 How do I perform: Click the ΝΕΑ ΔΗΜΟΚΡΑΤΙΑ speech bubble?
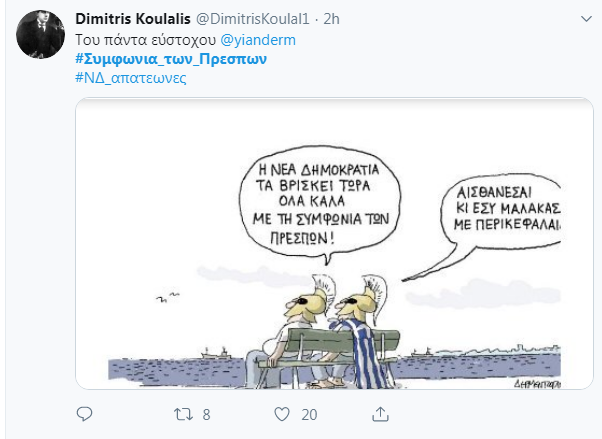coord(320,204)
